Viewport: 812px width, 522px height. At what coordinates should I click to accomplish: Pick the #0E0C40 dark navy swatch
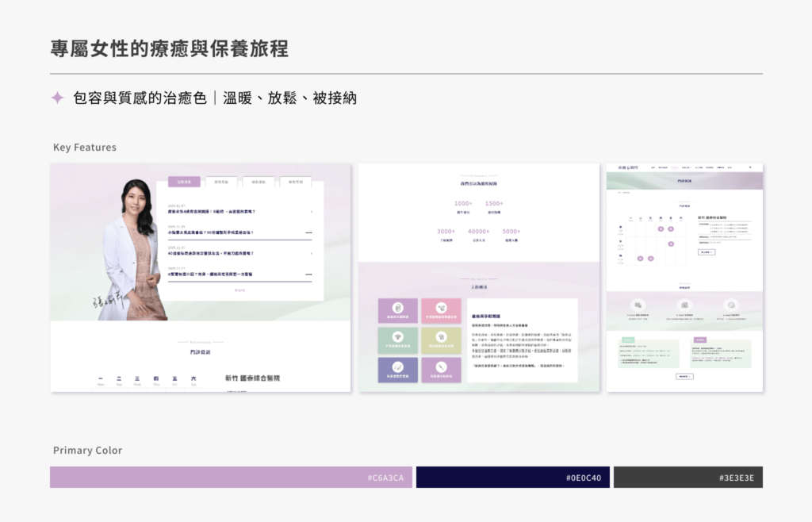pyautogui.click(x=512, y=477)
